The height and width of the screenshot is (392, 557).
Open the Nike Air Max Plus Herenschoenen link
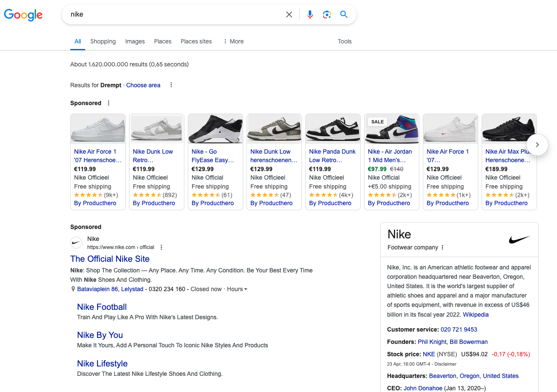(x=508, y=156)
